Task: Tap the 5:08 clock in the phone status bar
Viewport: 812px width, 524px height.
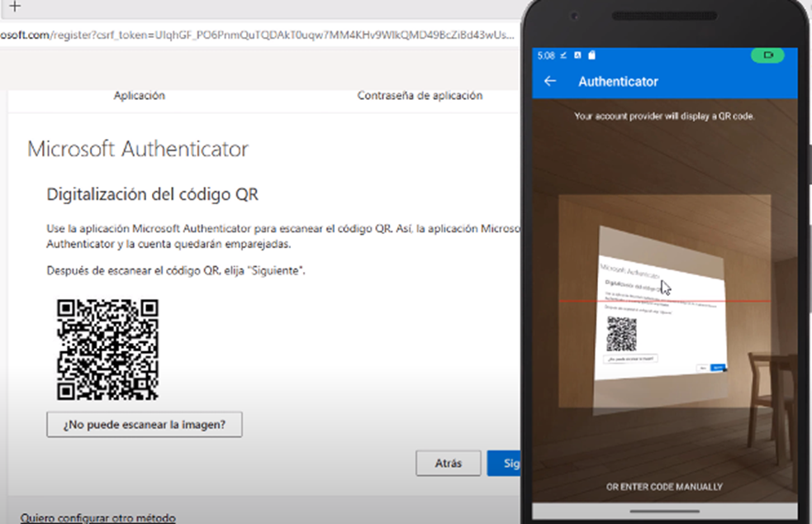Action: click(546, 55)
